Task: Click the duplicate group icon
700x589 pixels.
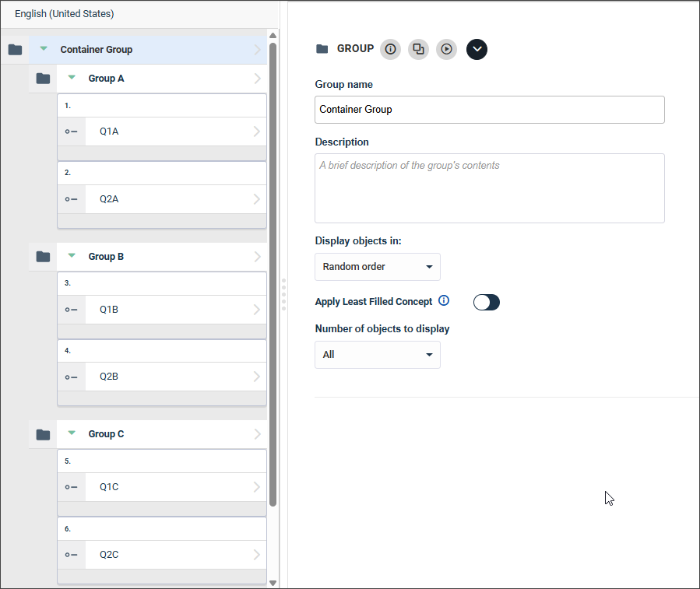Action: click(x=418, y=49)
